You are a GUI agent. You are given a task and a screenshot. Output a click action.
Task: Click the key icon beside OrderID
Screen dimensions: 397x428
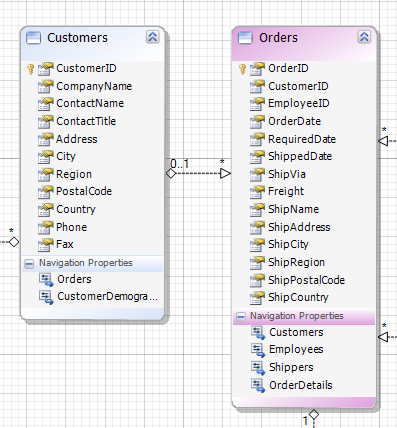(x=242, y=69)
